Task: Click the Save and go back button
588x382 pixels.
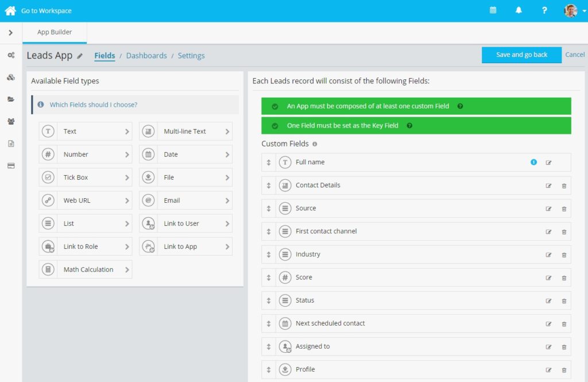Action: 521,55
